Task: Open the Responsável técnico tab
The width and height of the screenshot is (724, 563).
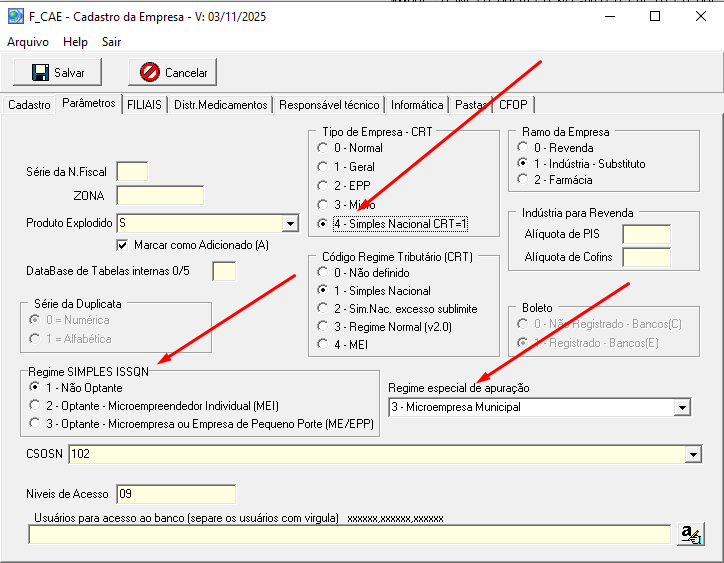Action: pyautogui.click(x=329, y=105)
